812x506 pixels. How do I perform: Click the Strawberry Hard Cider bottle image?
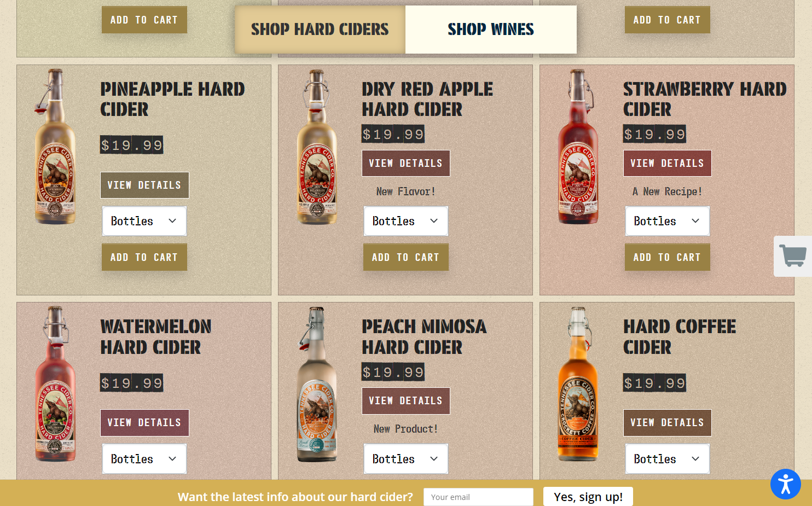coord(578,147)
